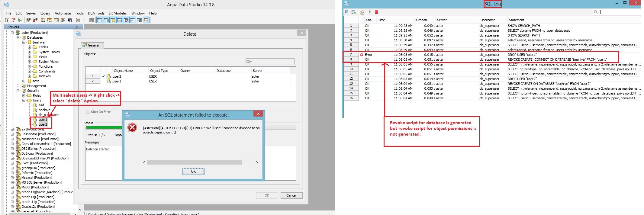This screenshot has width=644, height=215.
Task: Toggle the check mark on the user2 object row
Action: pos(103,76)
